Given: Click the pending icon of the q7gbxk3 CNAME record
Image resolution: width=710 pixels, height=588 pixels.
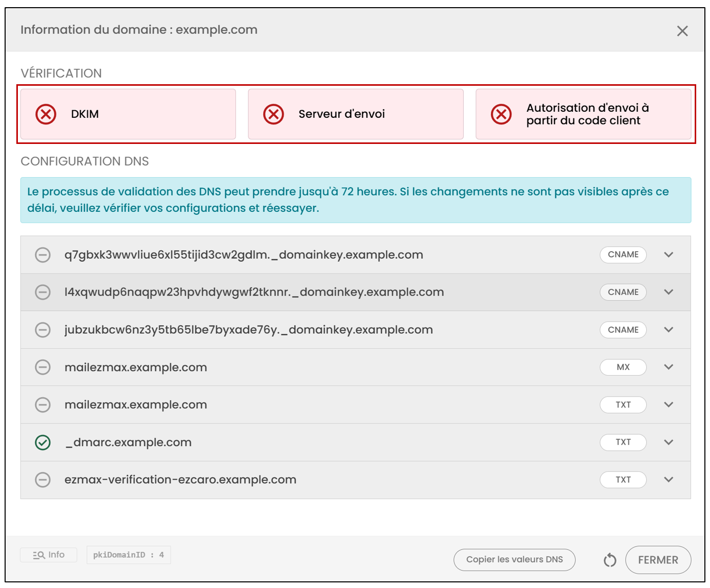Looking at the screenshot, I should pyautogui.click(x=43, y=255).
